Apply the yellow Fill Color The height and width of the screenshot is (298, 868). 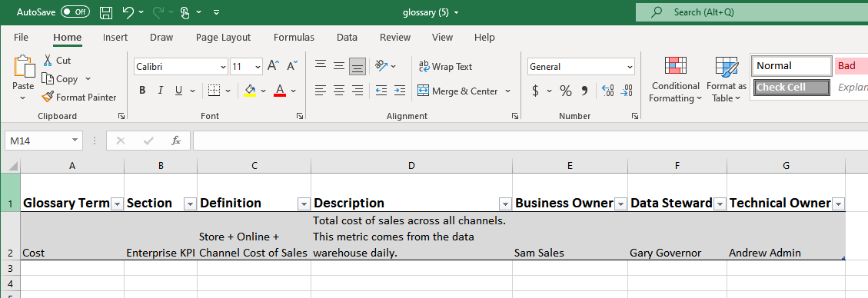pyautogui.click(x=250, y=91)
